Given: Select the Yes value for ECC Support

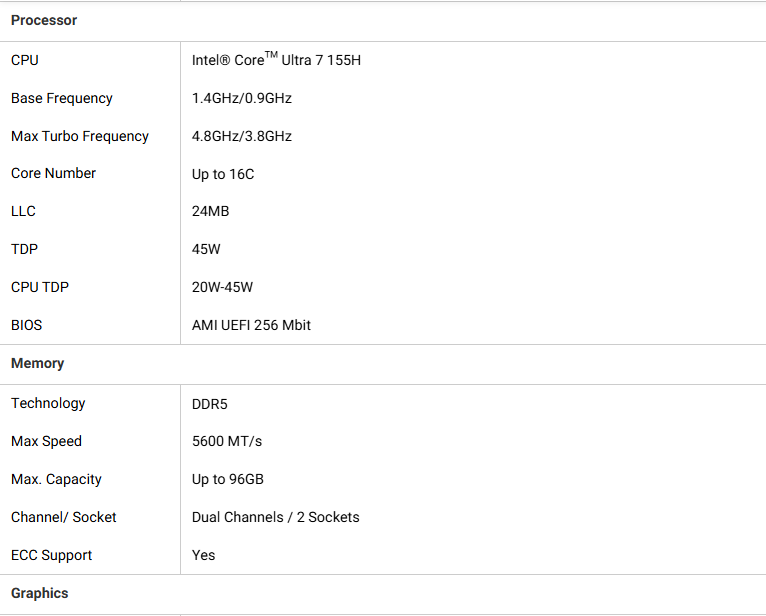Looking at the screenshot, I should 203,555.
